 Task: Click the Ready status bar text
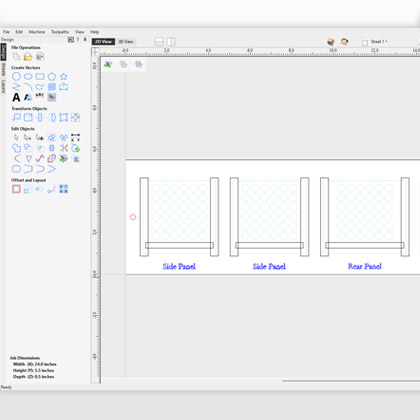tap(6, 387)
